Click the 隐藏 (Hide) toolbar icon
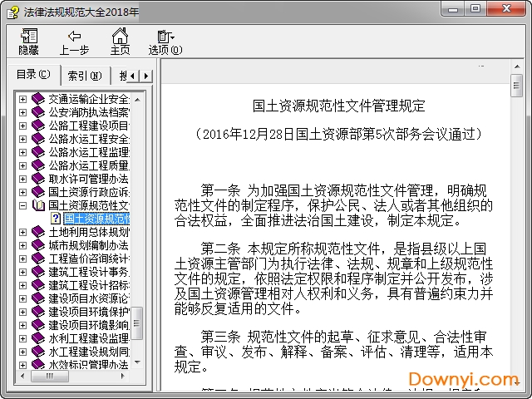 (x=28, y=42)
